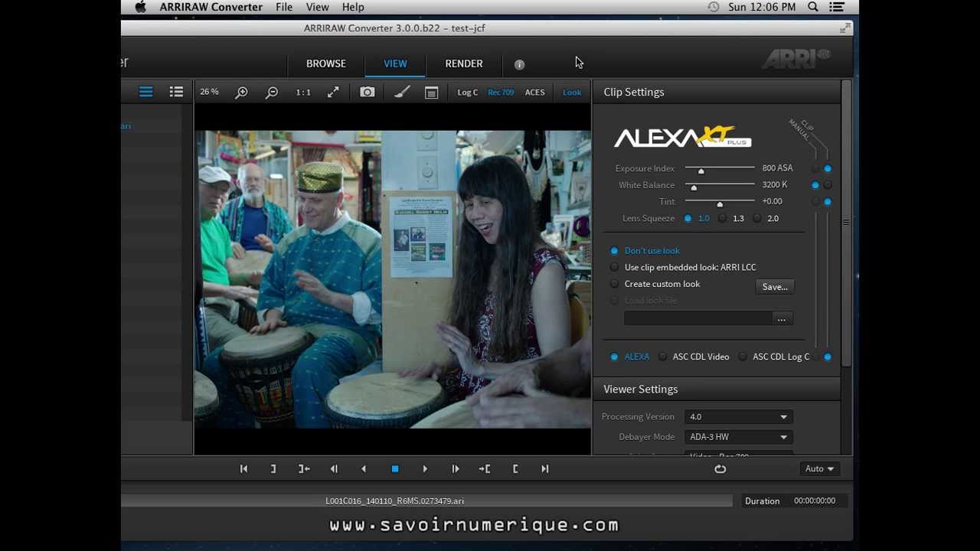Click the look file browse ... button
The width and height of the screenshot is (980, 551).
782,319
